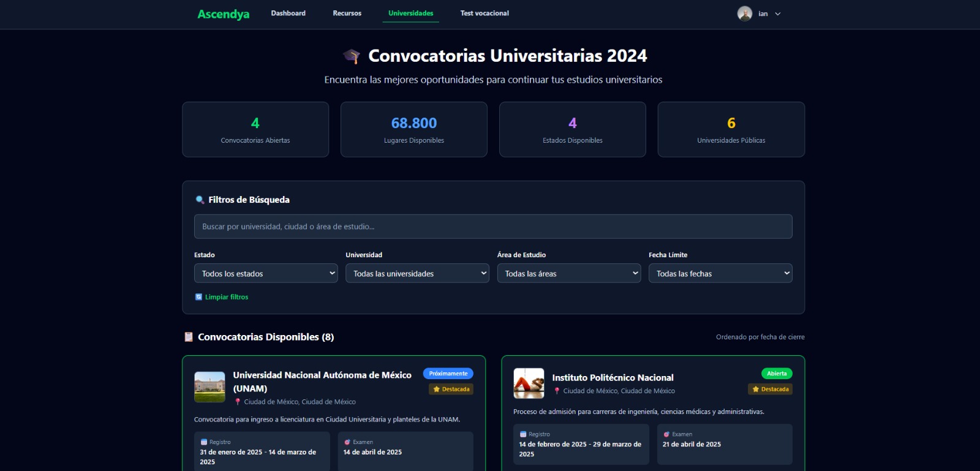Select the Universidades tab
This screenshot has height=471, width=980.
coord(410,13)
